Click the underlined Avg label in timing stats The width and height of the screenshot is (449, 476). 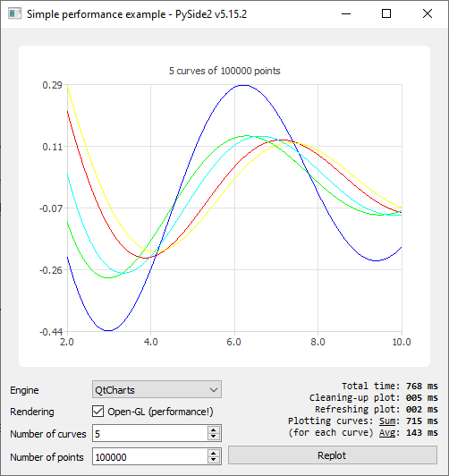(x=387, y=432)
